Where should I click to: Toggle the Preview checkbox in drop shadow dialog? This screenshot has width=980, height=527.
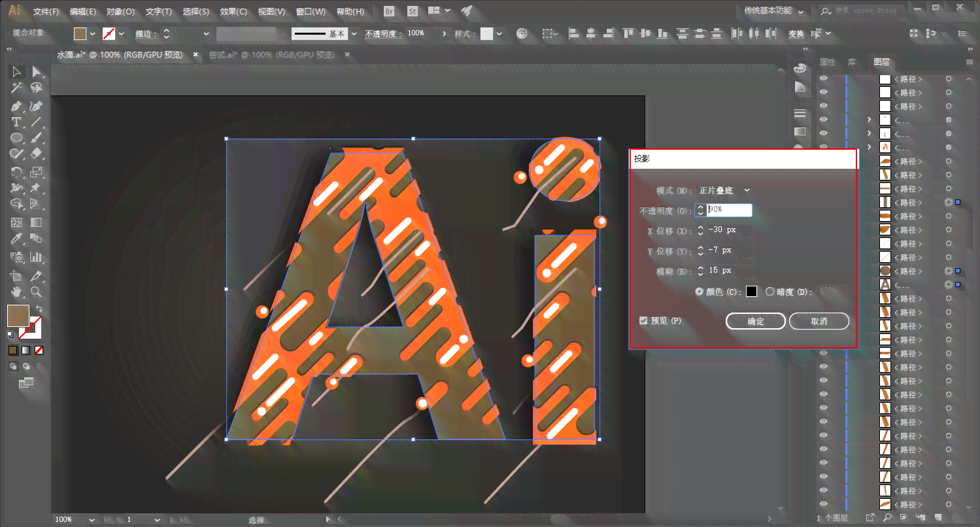643,321
